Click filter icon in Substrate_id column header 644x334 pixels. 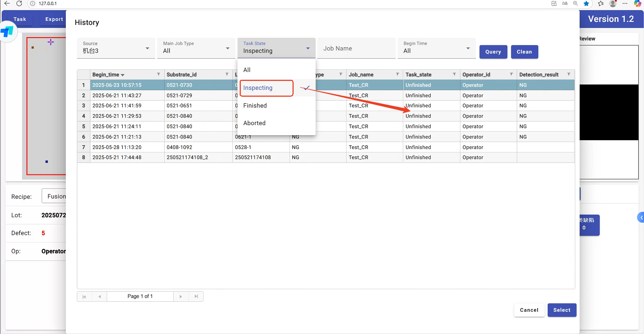(227, 74)
